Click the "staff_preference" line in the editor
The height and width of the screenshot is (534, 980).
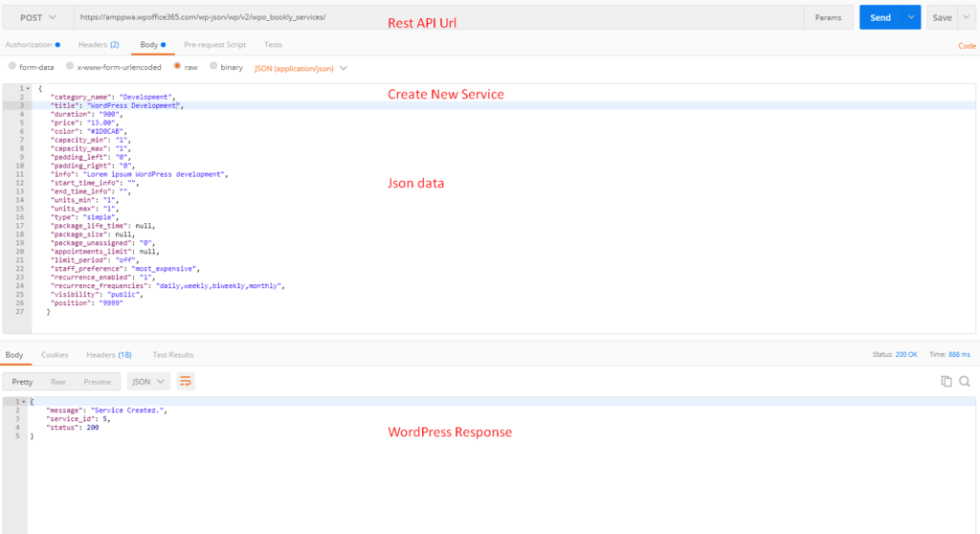coord(125,268)
